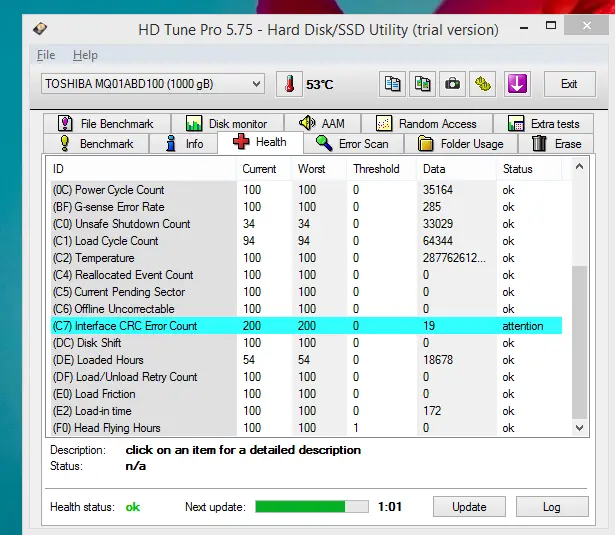
Task: Select the (C4) Reallocated Event Count row
Action: 306,275
